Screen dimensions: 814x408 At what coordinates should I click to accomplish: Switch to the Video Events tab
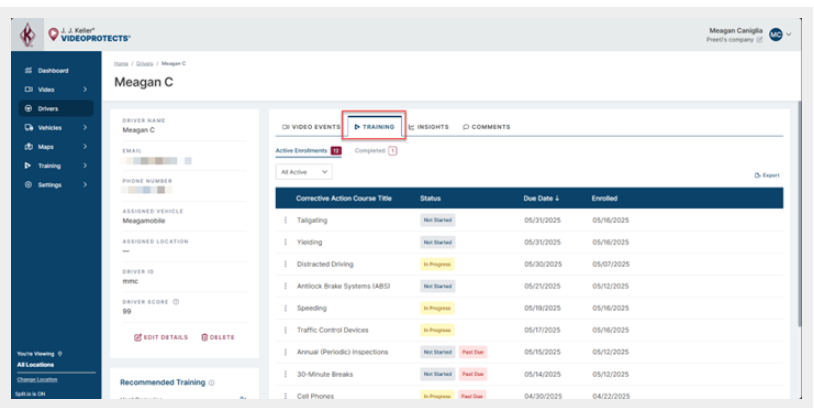pyautogui.click(x=310, y=127)
